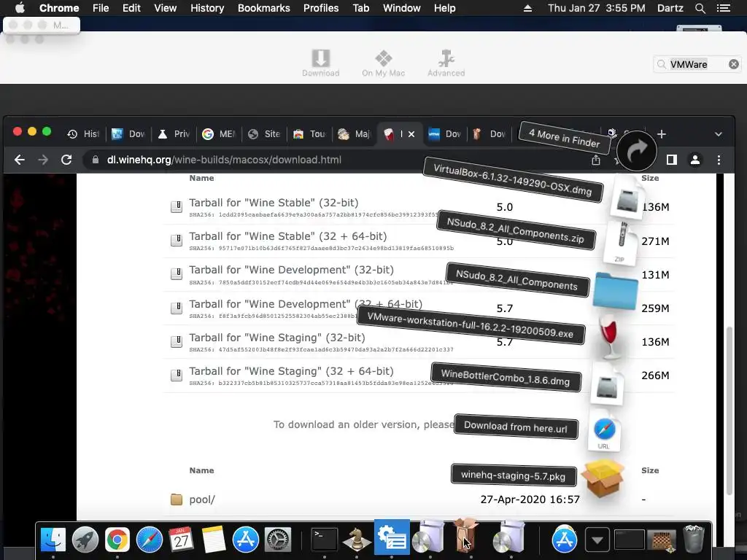
Task: Open the History menu
Action: 206,8
